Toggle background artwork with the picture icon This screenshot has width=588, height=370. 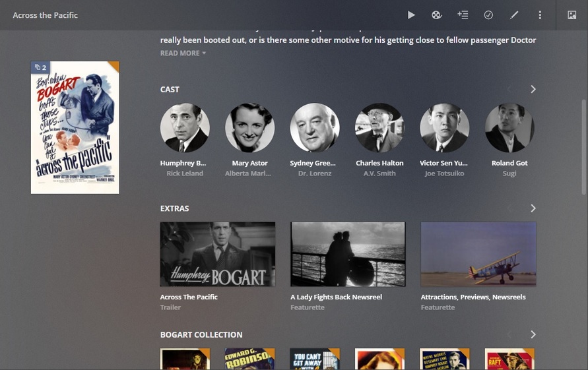572,15
